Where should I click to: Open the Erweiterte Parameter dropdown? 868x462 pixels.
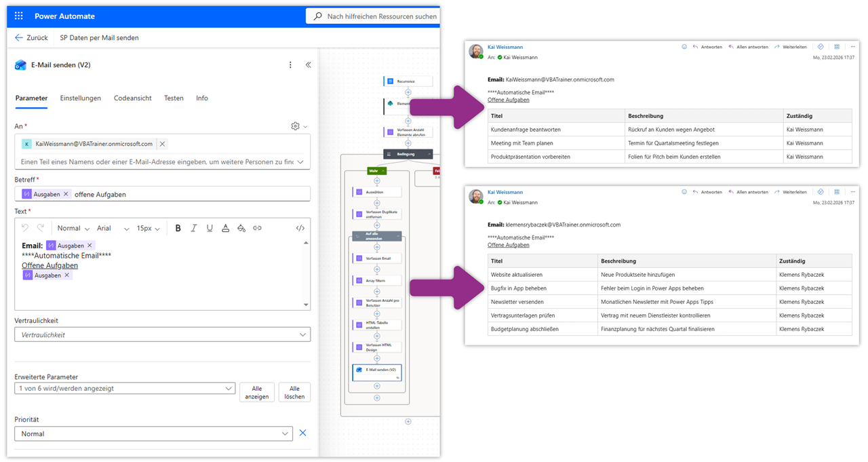[x=125, y=388]
